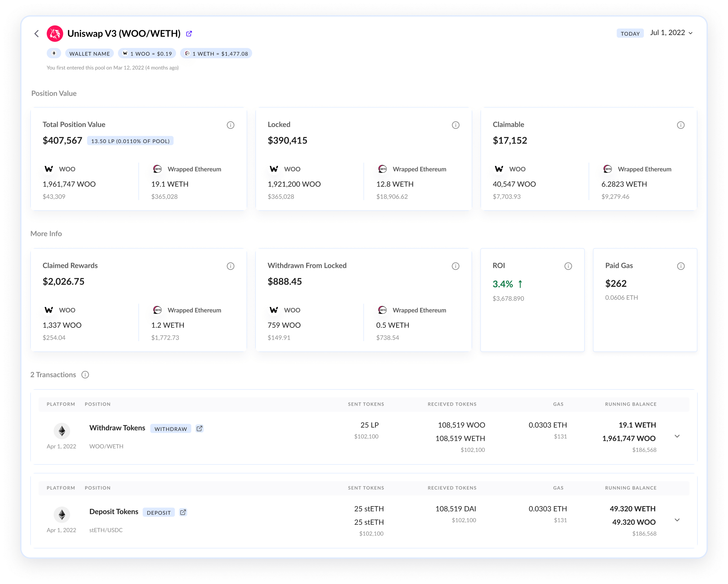The image size is (728, 584).
Task: Click the 12.8 WETH locked amount
Action: coord(395,184)
